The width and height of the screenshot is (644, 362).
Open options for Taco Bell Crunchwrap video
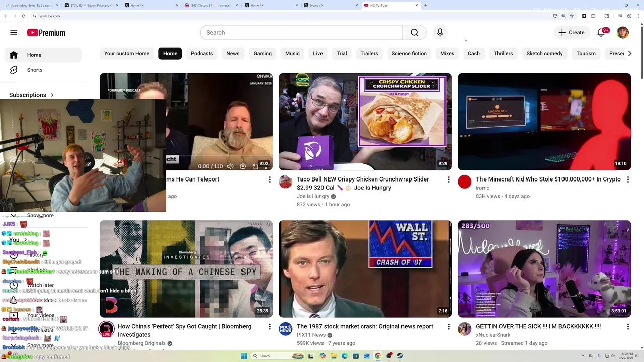click(x=449, y=179)
